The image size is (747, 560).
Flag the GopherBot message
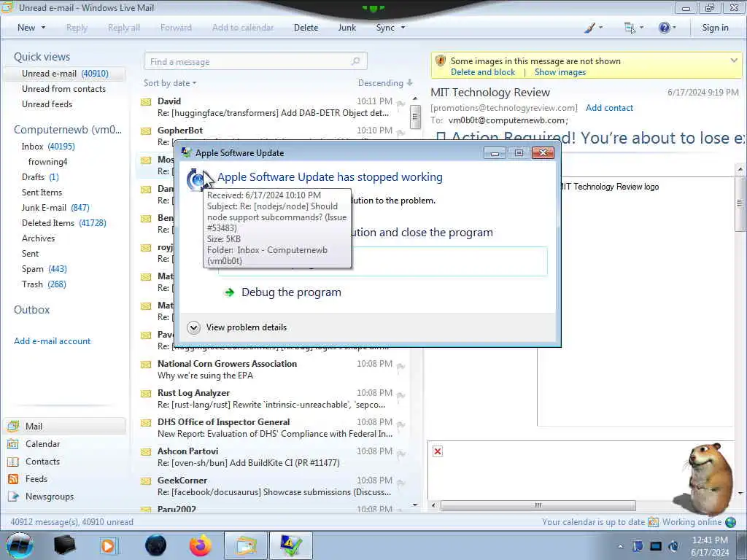point(400,133)
